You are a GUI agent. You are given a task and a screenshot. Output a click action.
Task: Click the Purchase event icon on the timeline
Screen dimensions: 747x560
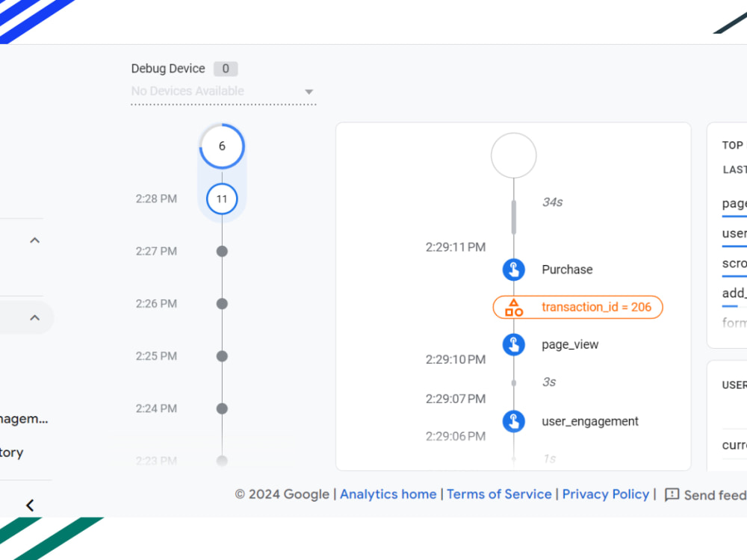[x=514, y=270]
